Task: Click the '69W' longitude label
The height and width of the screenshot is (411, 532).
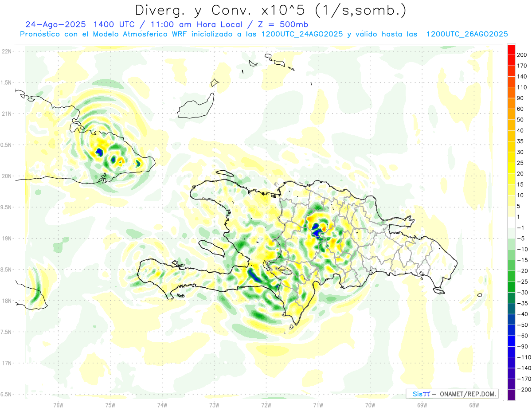Action: point(422,405)
